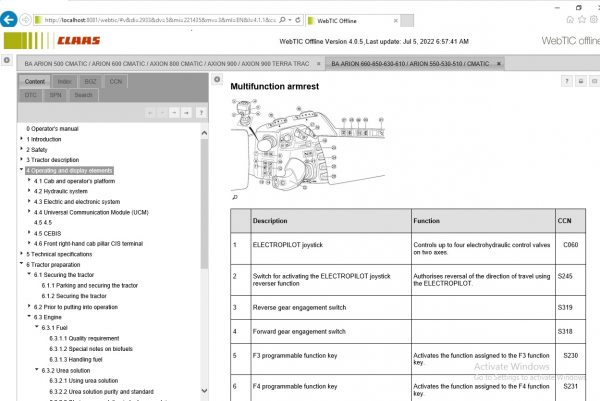The width and height of the screenshot is (600, 401).
Task: Close the BA ARION 660-650-630-610 document tab
Action: 499,64
